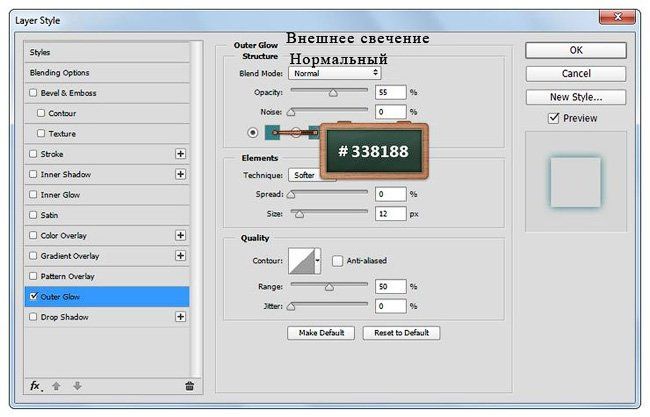Click the Jitter value field
Screen dimensions: 650x417
coord(390,306)
